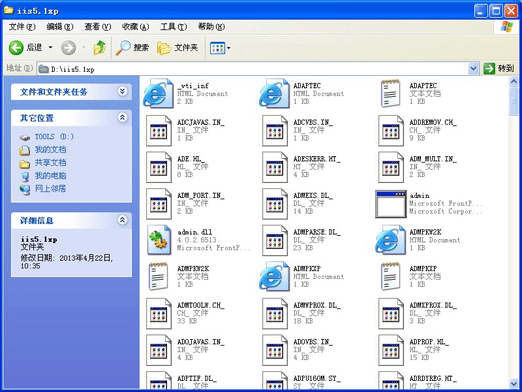522x392 pixels.
Task: Select the ADESKERR.HT_ file icon
Action: tap(275, 167)
